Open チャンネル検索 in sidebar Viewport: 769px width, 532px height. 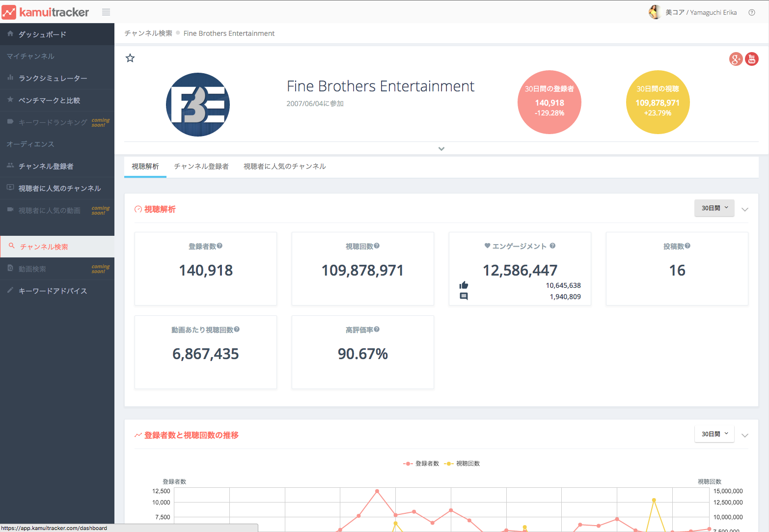click(x=57, y=247)
